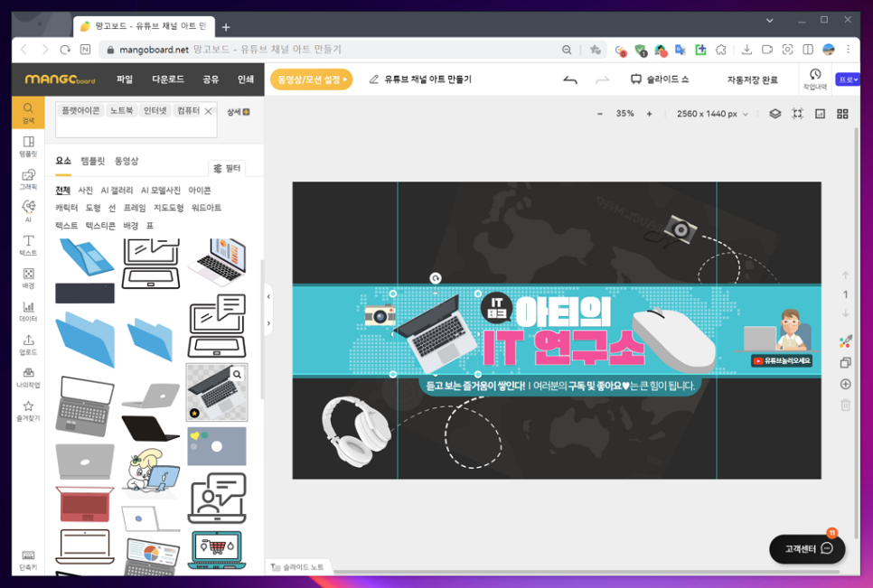Expand 상세 advanced search options
The width and height of the screenshot is (873, 588).
point(239,112)
